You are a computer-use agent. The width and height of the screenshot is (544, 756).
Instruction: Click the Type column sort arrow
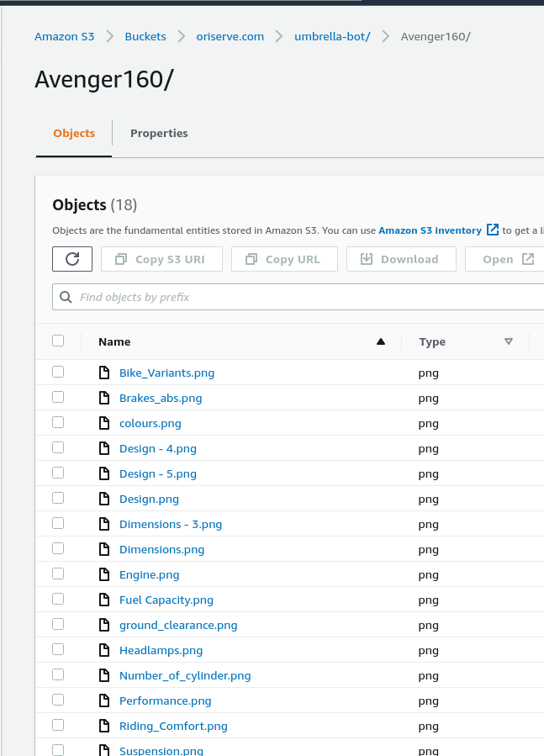[508, 341]
